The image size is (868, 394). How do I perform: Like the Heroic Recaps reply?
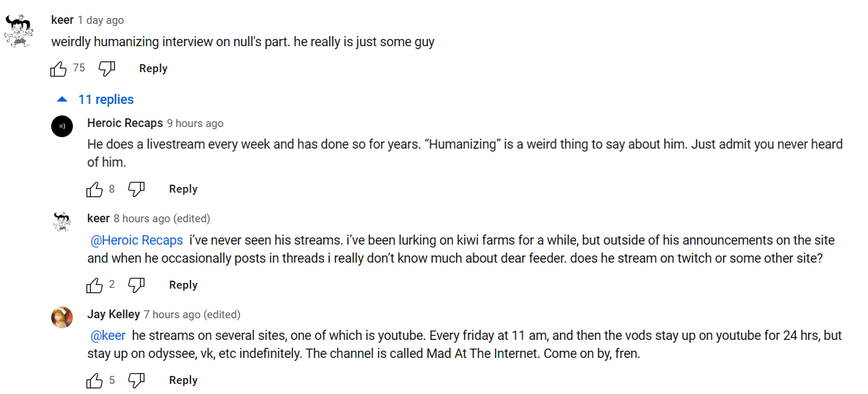(x=95, y=189)
